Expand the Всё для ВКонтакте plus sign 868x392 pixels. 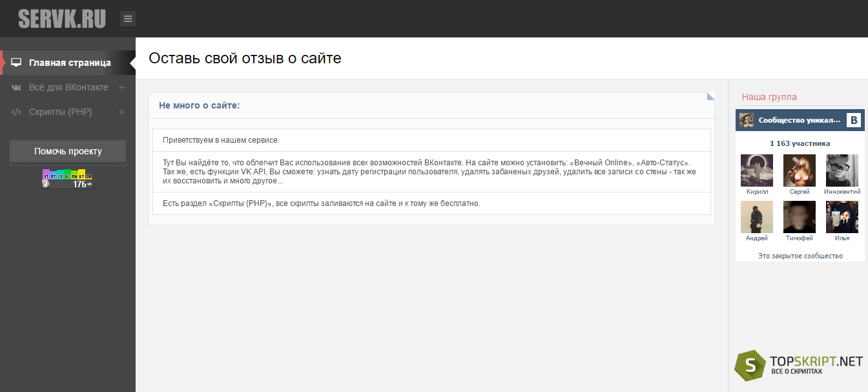[x=122, y=87]
